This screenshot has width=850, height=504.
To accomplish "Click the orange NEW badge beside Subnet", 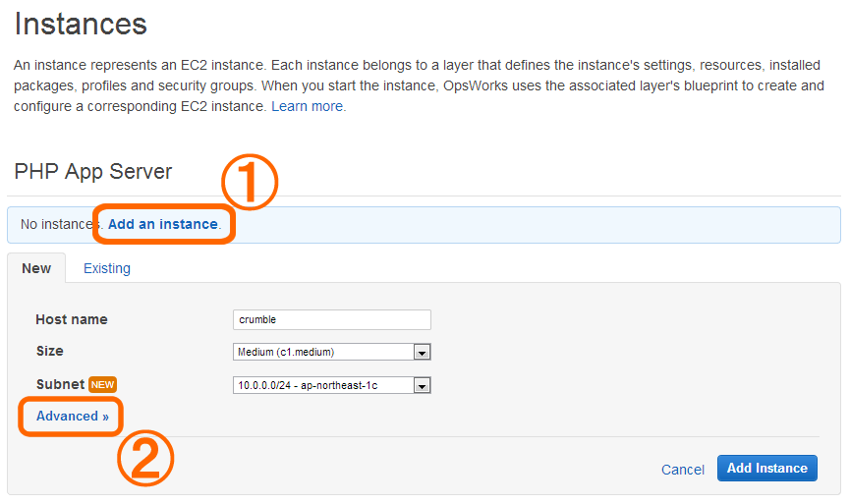I will [102, 384].
